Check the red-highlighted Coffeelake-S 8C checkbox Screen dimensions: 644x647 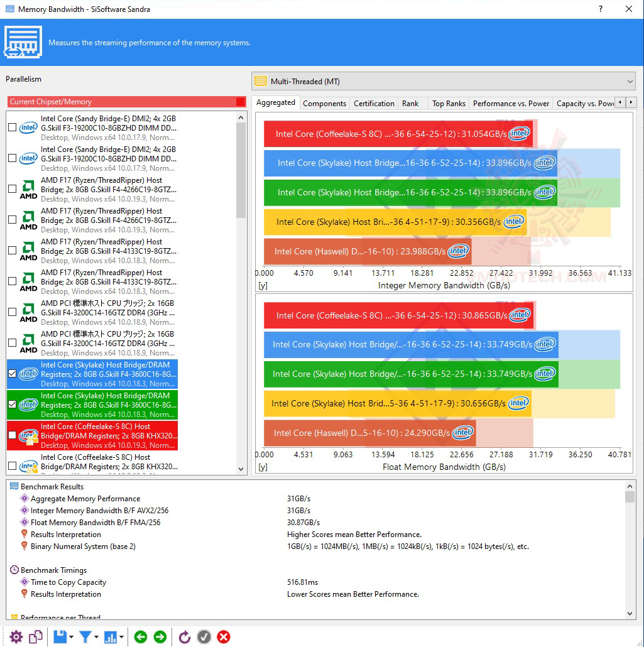[13, 435]
